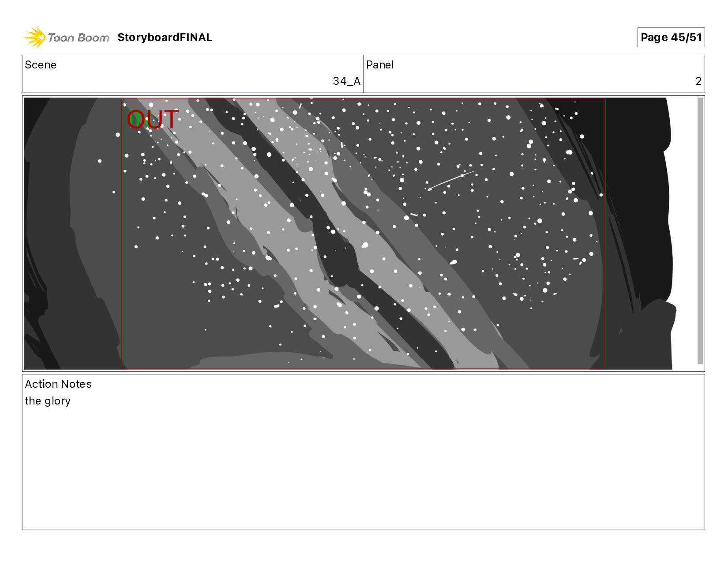Select the StoryboardFINAL title text
The height and width of the screenshot is (563, 728).
point(165,38)
